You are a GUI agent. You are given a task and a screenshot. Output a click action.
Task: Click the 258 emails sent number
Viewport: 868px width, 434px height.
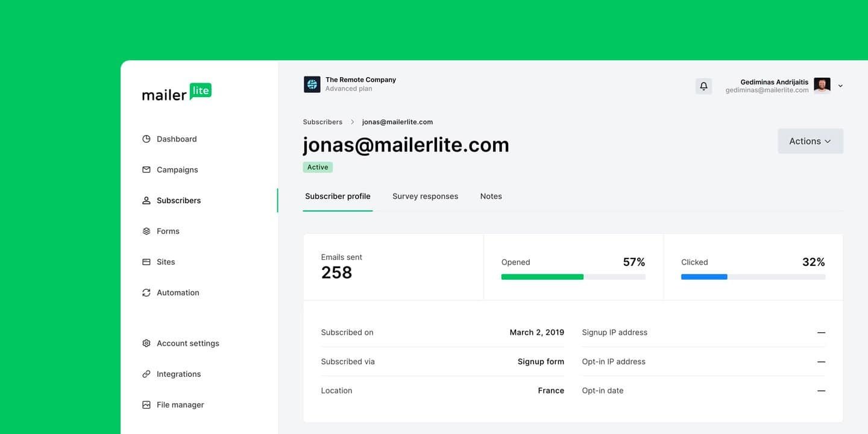pos(336,272)
